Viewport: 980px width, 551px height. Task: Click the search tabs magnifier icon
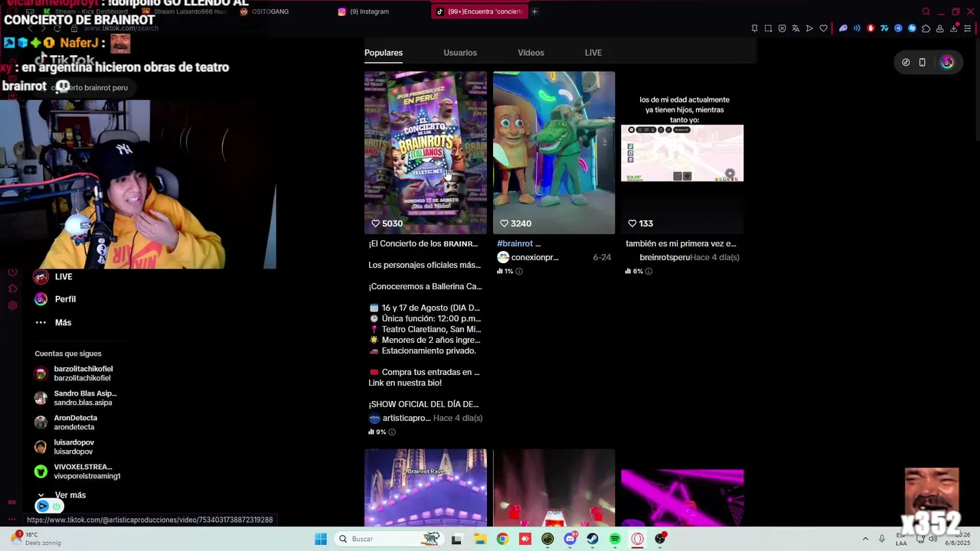click(x=926, y=11)
